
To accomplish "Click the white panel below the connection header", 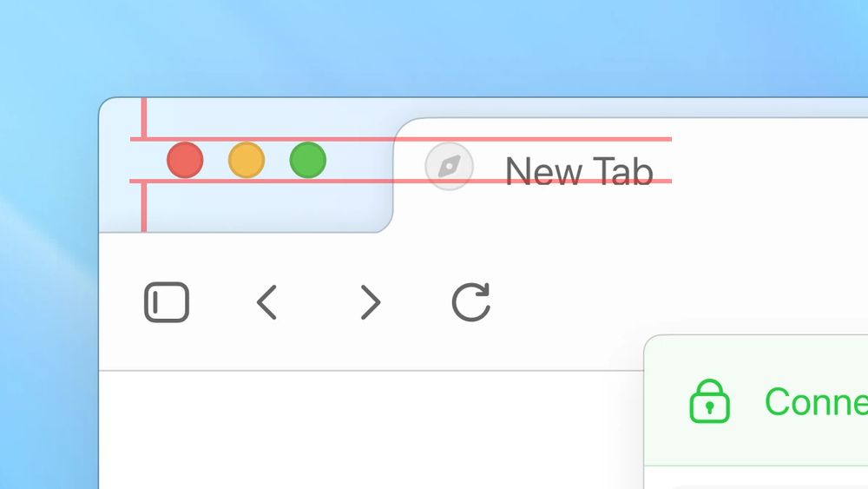I will click(x=756, y=478).
